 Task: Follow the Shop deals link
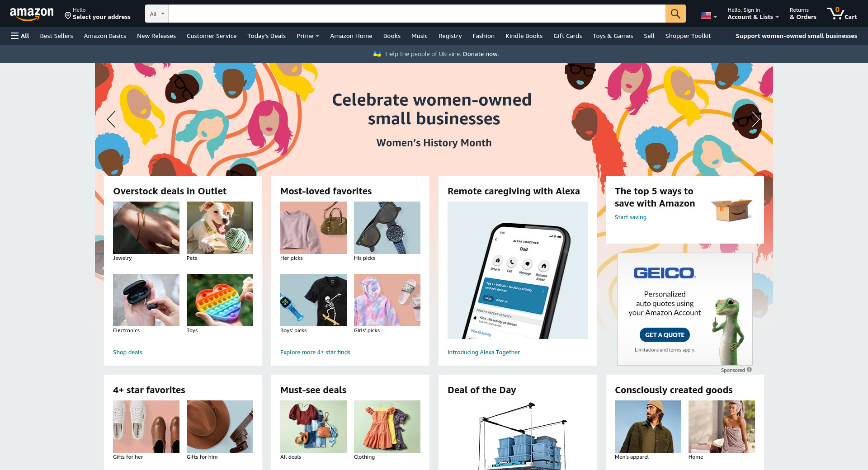click(x=127, y=352)
